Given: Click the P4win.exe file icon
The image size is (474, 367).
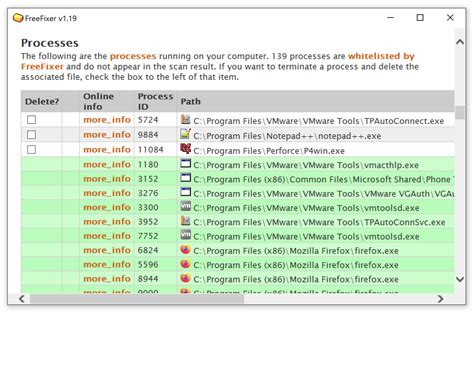Looking at the screenshot, I should [185, 149].
